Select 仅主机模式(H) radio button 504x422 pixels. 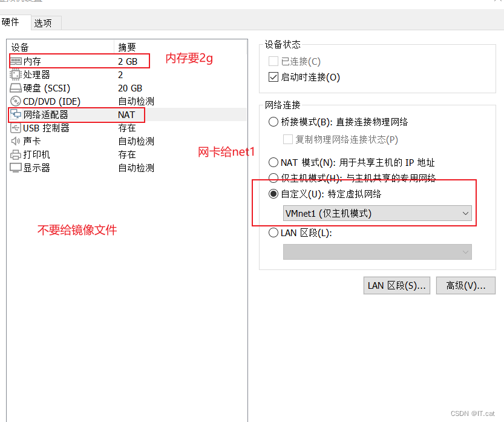click(273, 177)
